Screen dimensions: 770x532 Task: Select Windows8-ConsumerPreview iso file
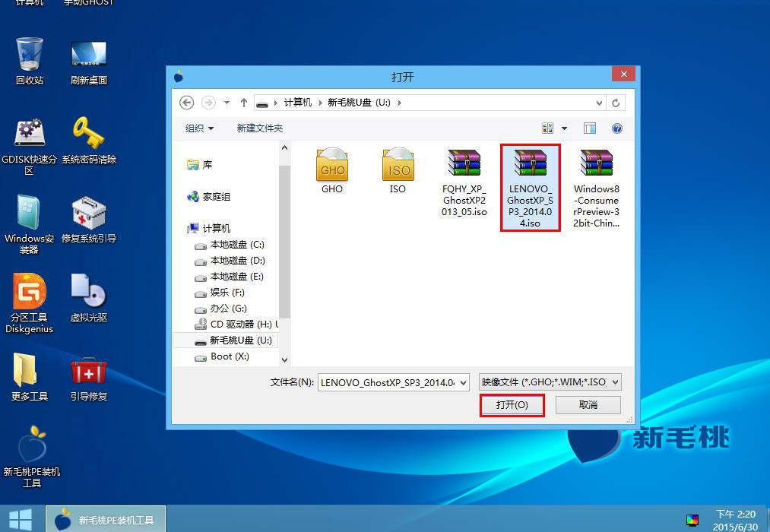pos(596,188)
